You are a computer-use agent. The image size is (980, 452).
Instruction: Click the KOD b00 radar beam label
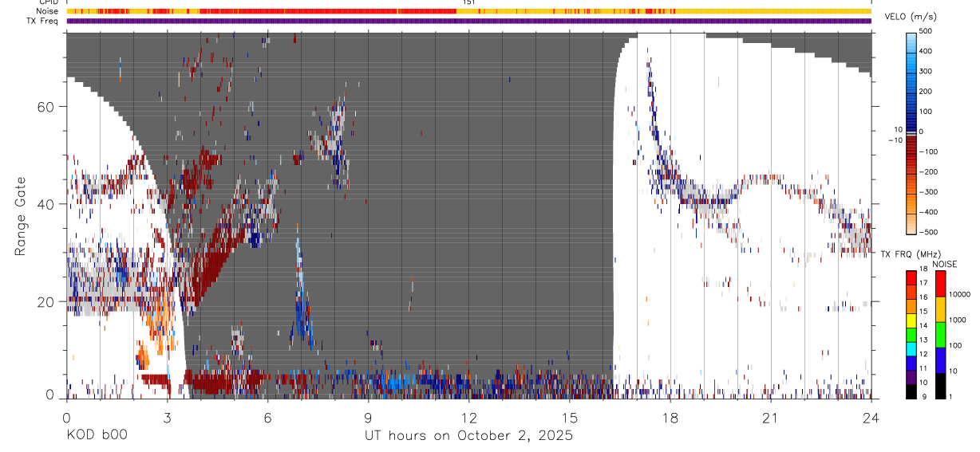point(97,436)
